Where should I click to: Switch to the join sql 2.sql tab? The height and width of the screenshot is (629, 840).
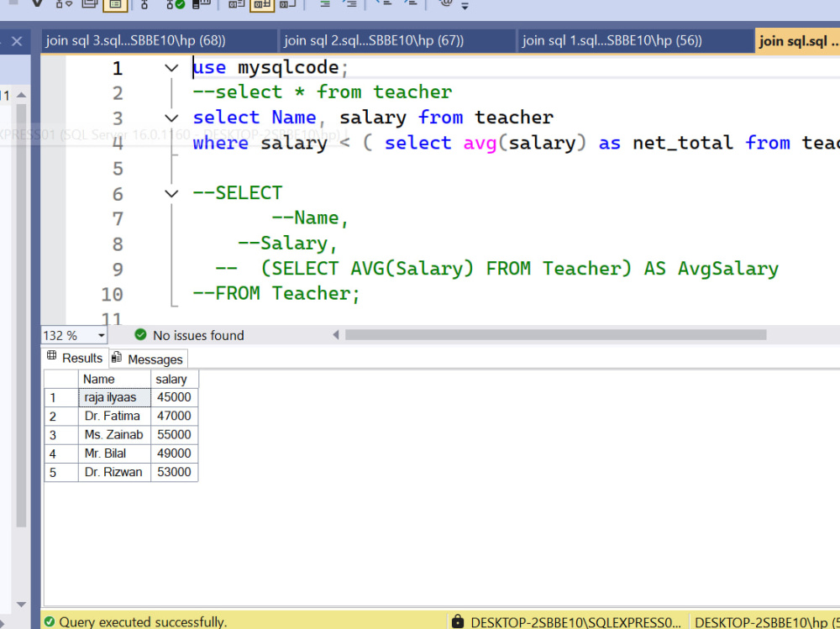point(397,40)
